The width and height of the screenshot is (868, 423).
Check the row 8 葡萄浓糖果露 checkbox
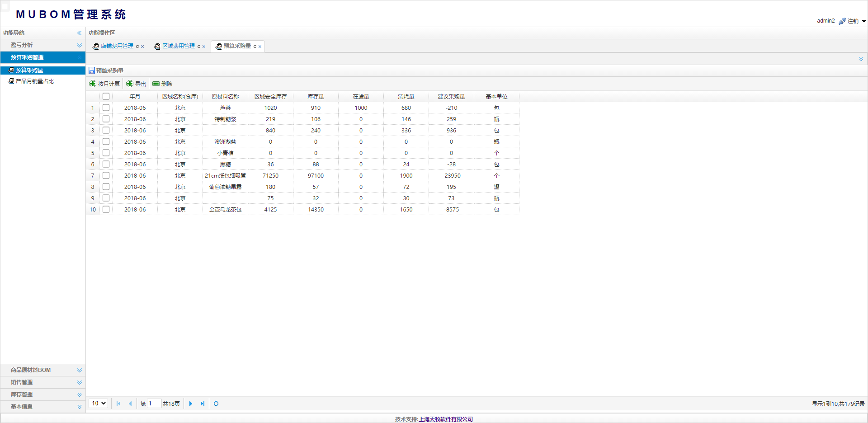tap(106, 187)
